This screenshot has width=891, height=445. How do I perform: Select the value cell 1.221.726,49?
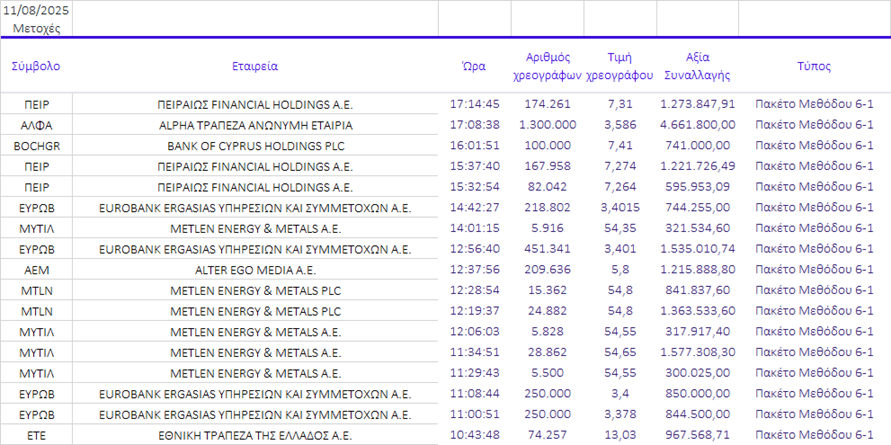click(697, 166)
